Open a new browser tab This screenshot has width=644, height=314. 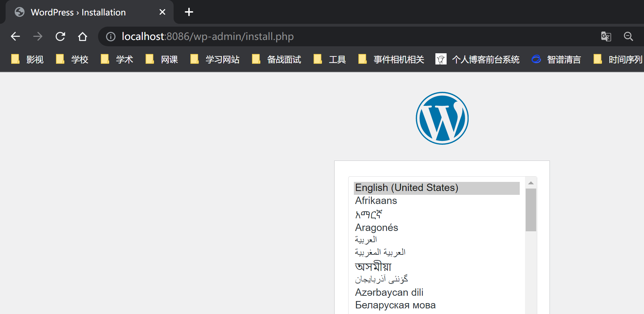189,12
